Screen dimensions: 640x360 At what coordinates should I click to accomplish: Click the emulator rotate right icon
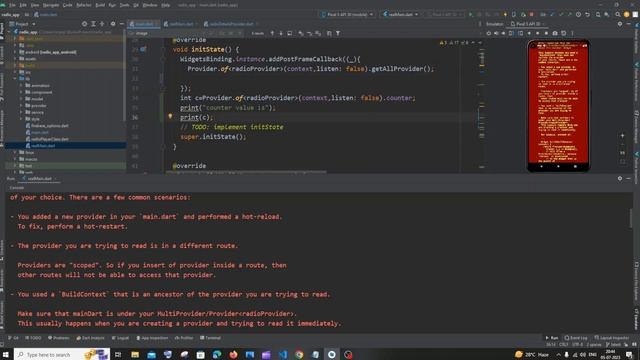coord(520,33)
